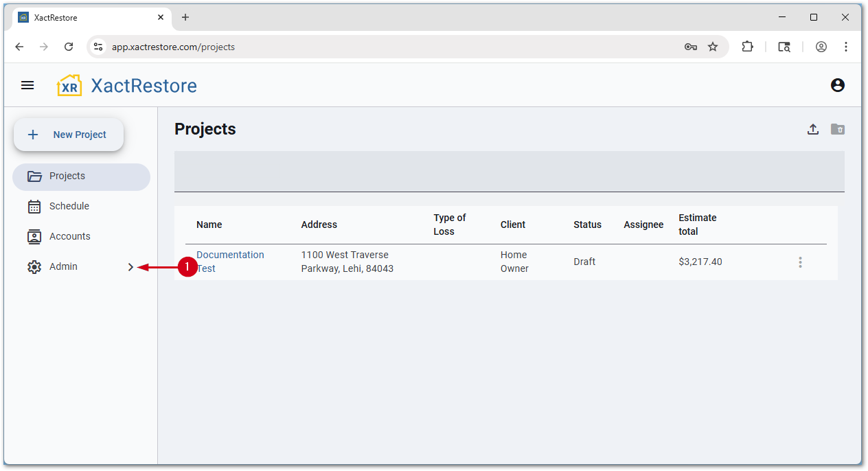
Task: Bookmark this page with the star icon
Action: coord(713,47)
